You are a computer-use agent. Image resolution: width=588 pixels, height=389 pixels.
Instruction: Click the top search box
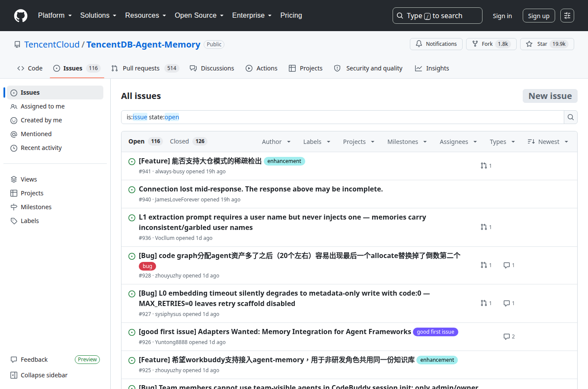437,16
